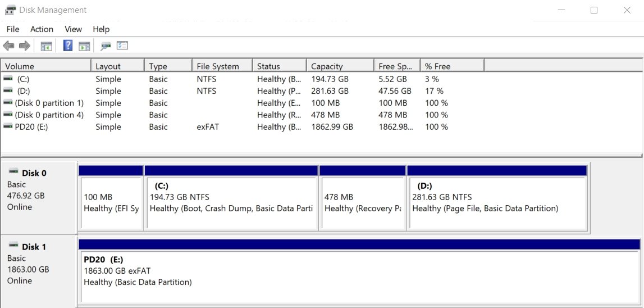Toggle the Show/Hide Action Pane icon
The image size is (644, 308).
(x=84, y=46)
